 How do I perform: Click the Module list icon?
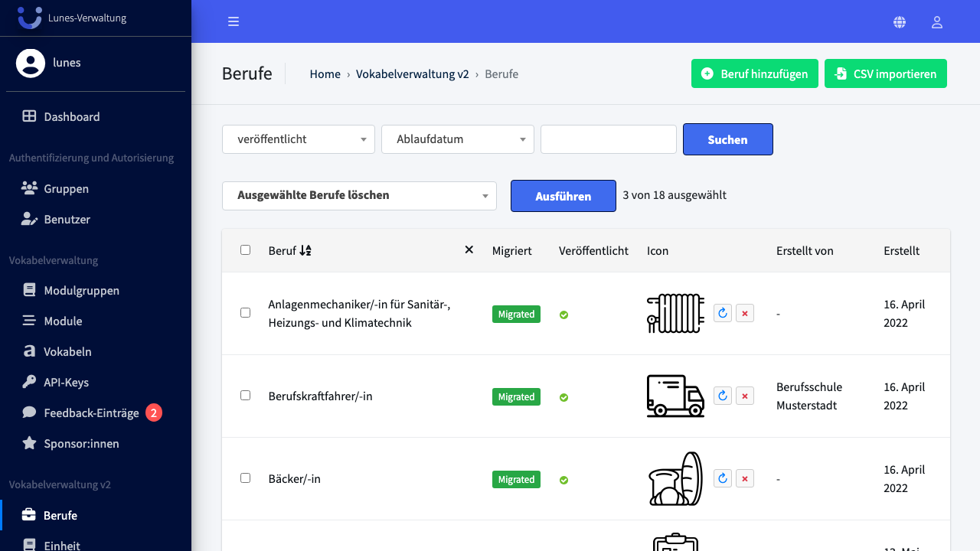coord(29,321)
